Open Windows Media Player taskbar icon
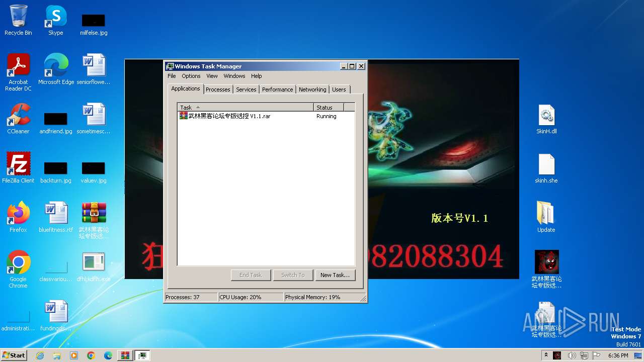 (74, 355)
